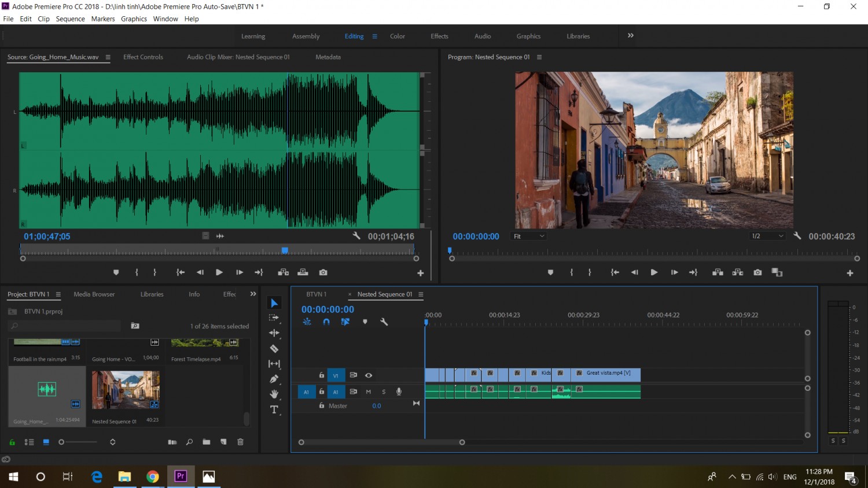Select the Razor tool in the toolbar
Screen dimensions: 868x488
(x=274, y=349)
